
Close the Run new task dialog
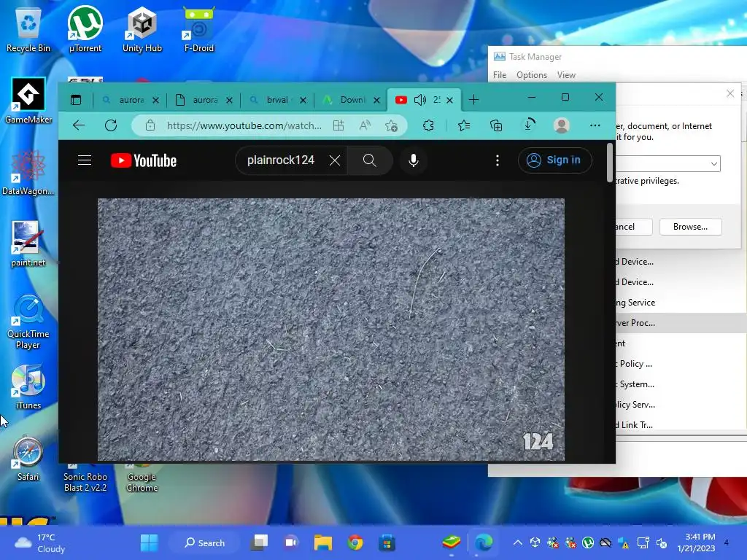pos(729,94)
